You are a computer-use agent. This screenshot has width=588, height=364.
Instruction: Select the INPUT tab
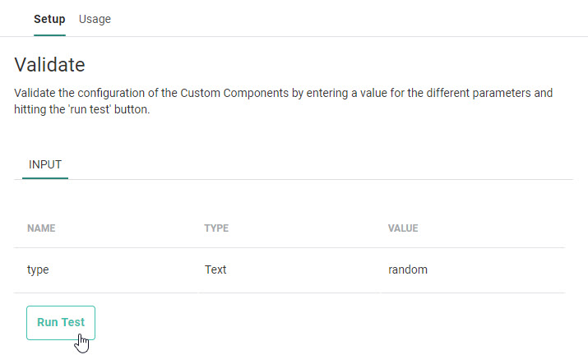click(x=45, y=164)
